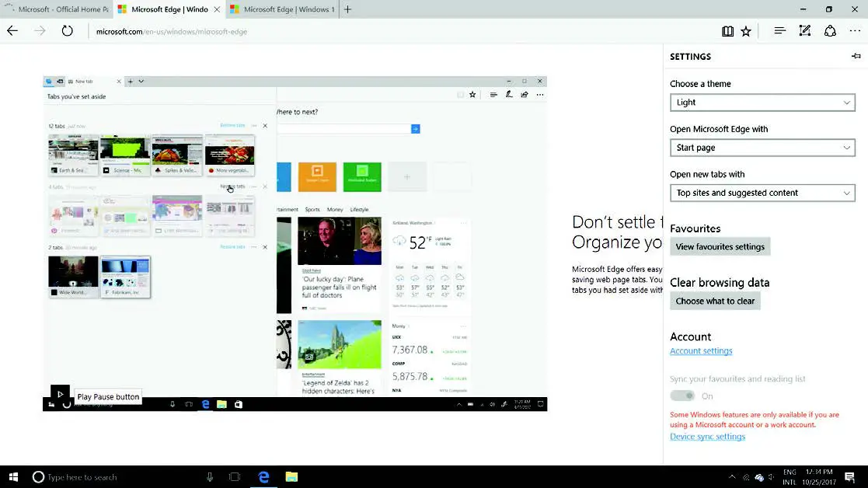The image size is (868, 488).
Task: Open the Account settings link
Action: (701, 351)
